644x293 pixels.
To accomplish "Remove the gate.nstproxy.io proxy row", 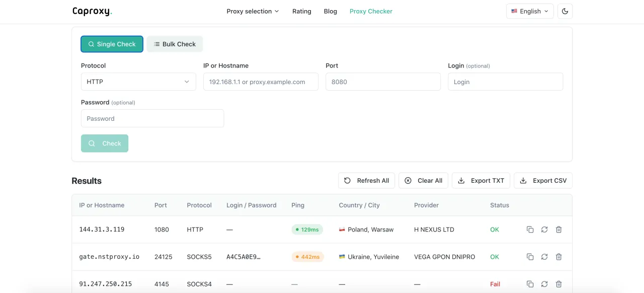I will click(x=558, y=257).
